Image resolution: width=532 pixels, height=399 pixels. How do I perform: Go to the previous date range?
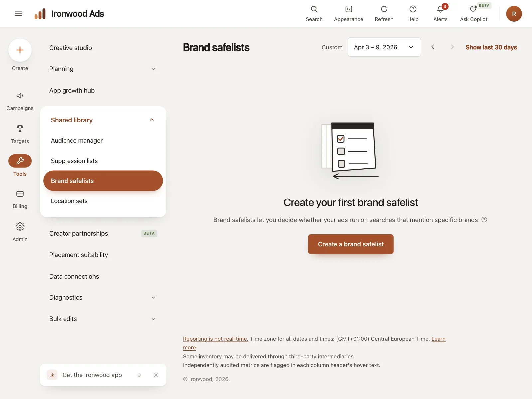pyautogui.click(x=433, y=47)
